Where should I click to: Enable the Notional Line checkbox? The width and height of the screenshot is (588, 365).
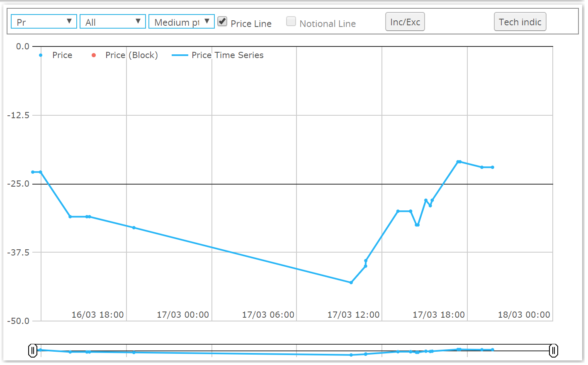pyautogui.click(x=291, y=21)
